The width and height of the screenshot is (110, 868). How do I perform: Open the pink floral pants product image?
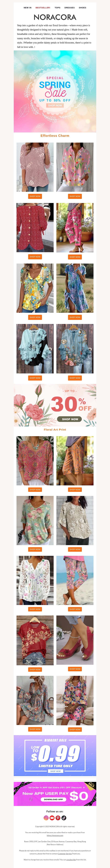[x=75, y=227]
